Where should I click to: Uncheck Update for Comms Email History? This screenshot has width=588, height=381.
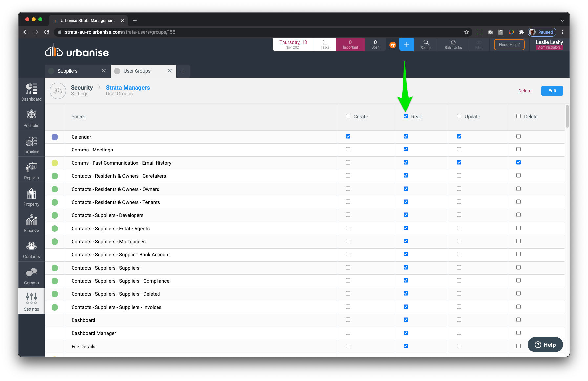pyautogui.click(x=459, y=162)
